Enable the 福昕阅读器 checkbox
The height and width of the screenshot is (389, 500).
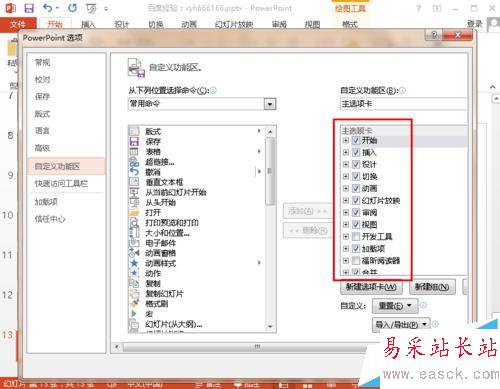356,260
